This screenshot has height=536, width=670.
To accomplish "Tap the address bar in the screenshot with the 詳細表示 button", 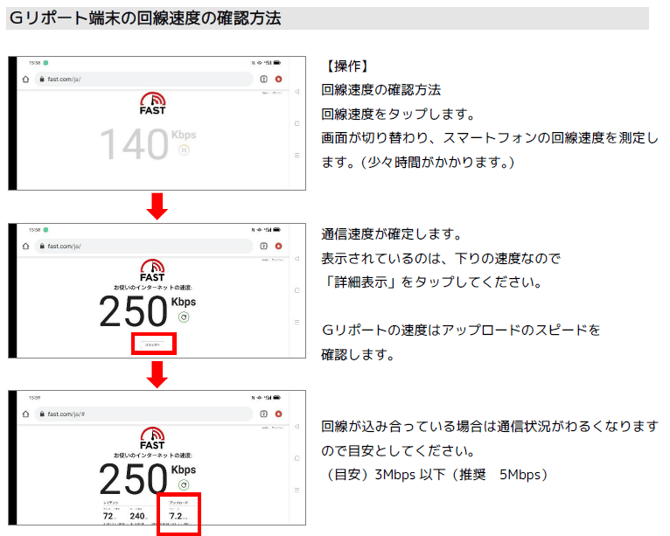I will click(144, 246).
